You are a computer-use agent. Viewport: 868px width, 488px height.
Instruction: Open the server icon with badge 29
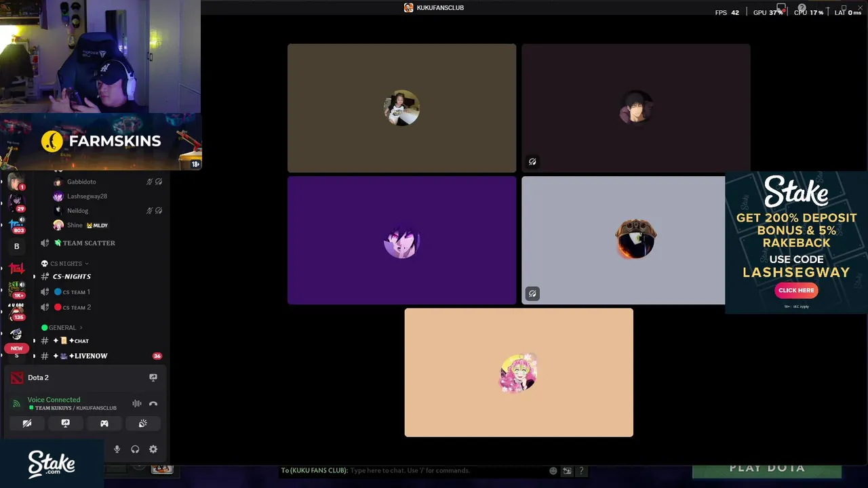click(16, 201)
